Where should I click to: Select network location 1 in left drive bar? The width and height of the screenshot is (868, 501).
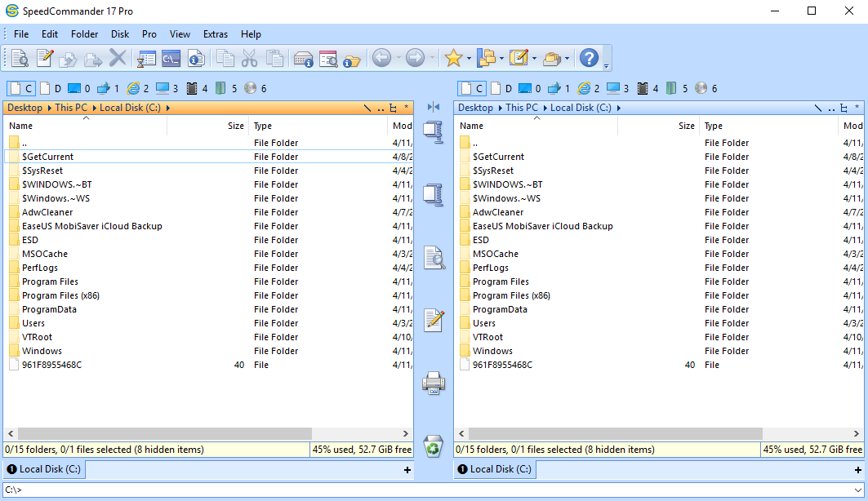coord(109,88)
